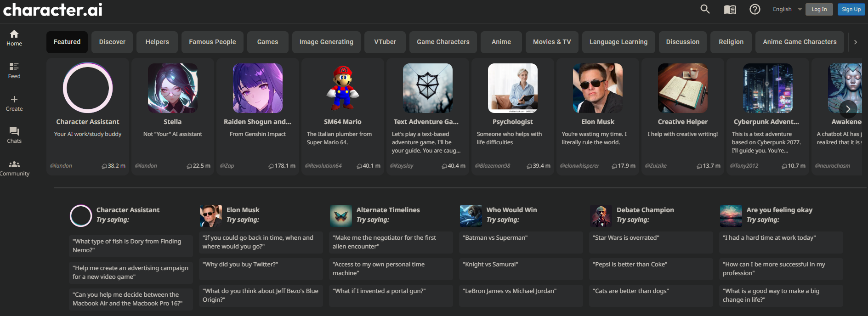868x316 pixels.
Task: Select the Language Learning tab
Action: click(618, 42)
